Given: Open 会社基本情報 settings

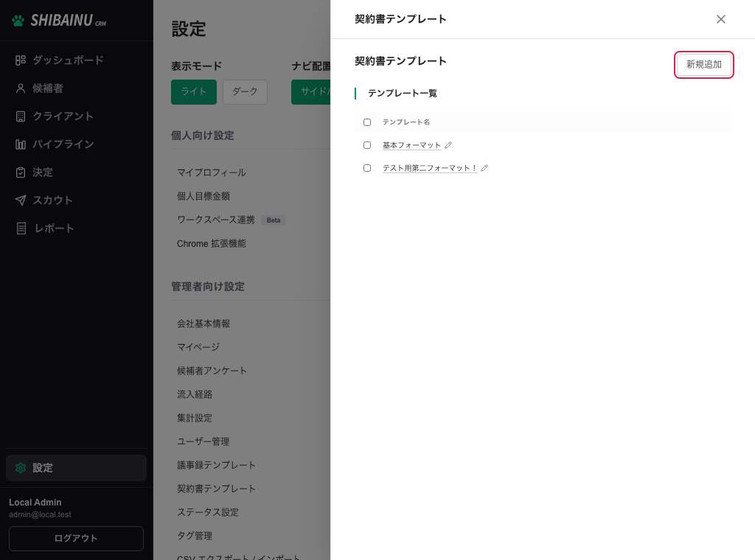Looking at the screenshot, I should [203, 323].
